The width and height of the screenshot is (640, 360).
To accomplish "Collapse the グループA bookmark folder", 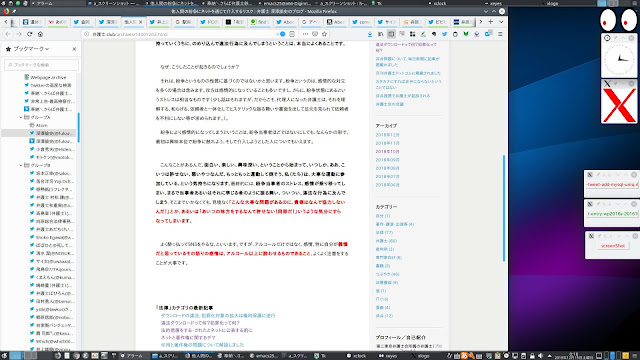I will click(21, 117).
